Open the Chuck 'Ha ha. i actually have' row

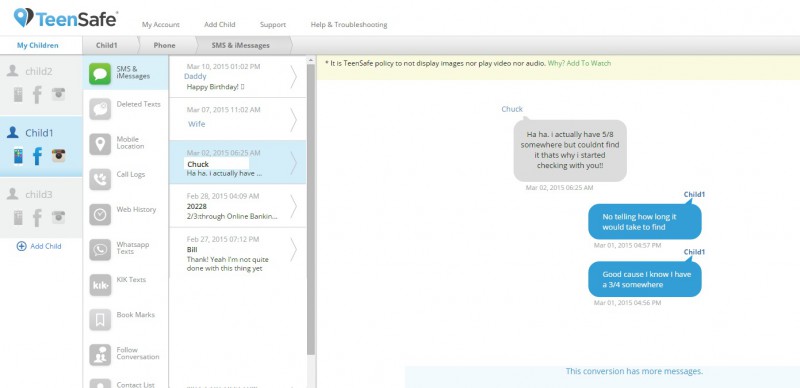(x=237, y=162)
